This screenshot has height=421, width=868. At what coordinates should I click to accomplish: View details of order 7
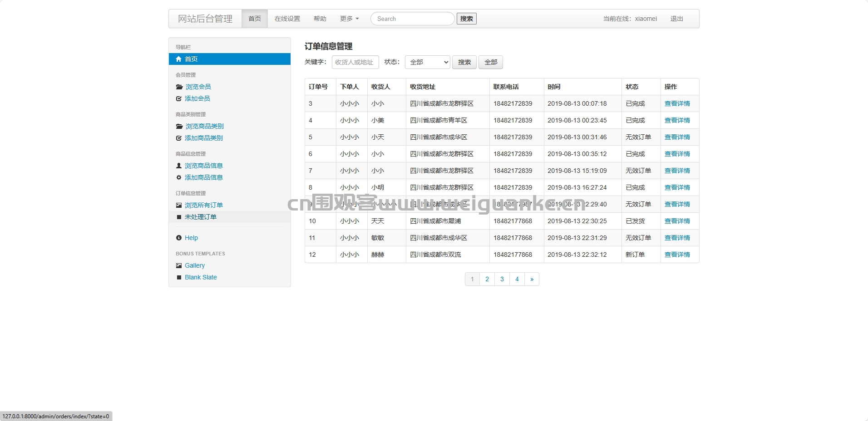coord(677,171)
